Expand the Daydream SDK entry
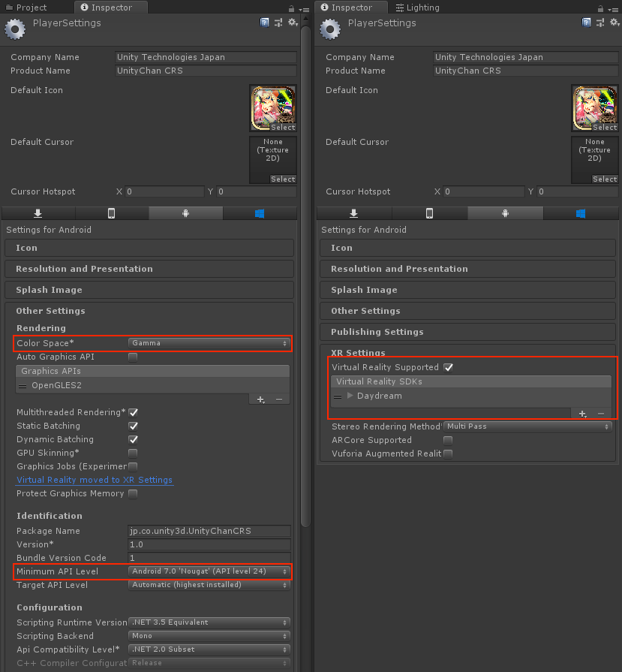The width and height of the screenshot is (622, 672). point(350,396)
